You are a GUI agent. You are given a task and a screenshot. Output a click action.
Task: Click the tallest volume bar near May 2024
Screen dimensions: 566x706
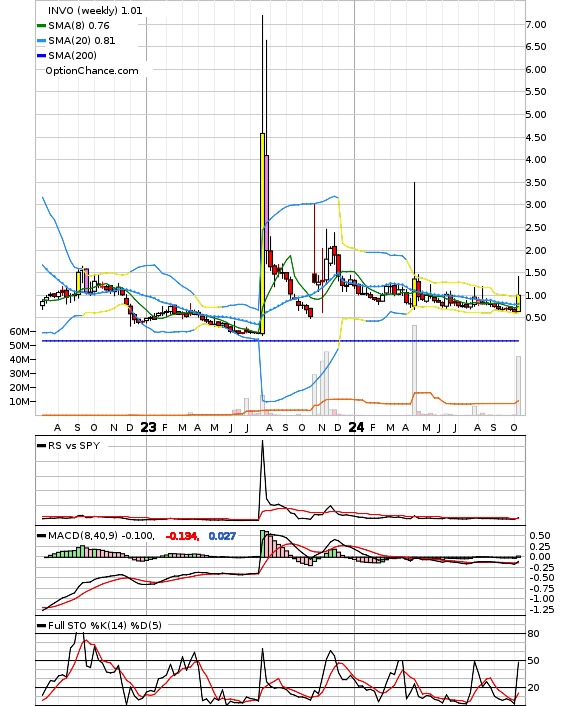(x=414, y=370)
